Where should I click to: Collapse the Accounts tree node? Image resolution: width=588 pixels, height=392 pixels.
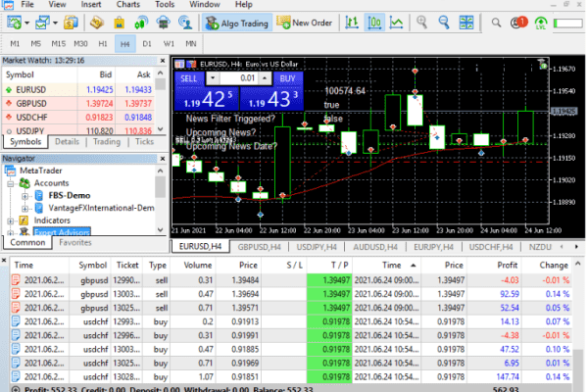[11, 183]
